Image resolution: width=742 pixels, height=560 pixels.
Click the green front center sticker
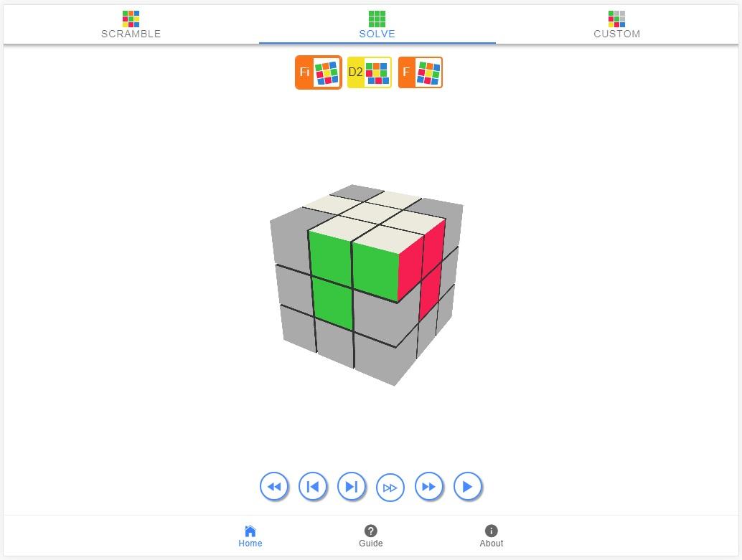[333, 303]
